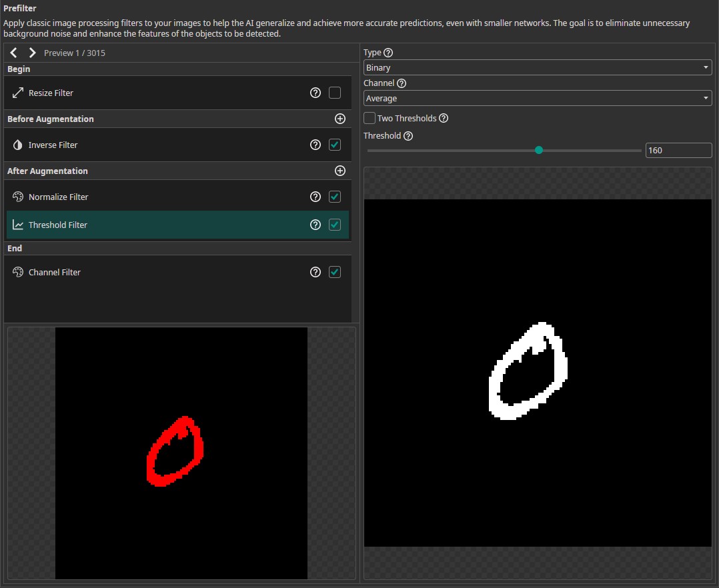Uncheck the Channel Filter checkbox
The image size is (719, 588).
335,272
